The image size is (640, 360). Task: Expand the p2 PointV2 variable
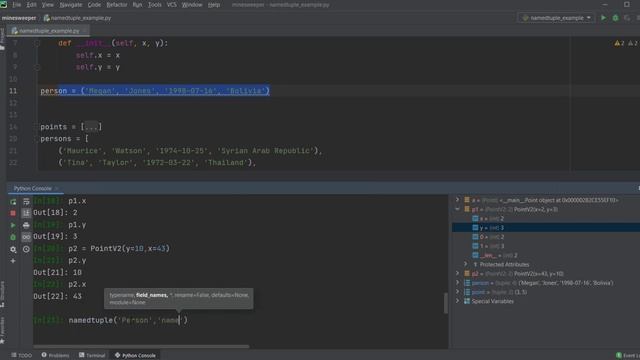tap(458, 273)
